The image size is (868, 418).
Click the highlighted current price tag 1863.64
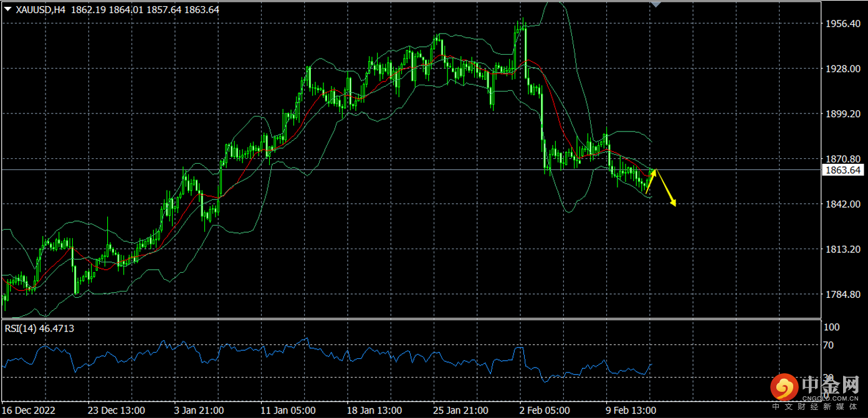point(842,170)
